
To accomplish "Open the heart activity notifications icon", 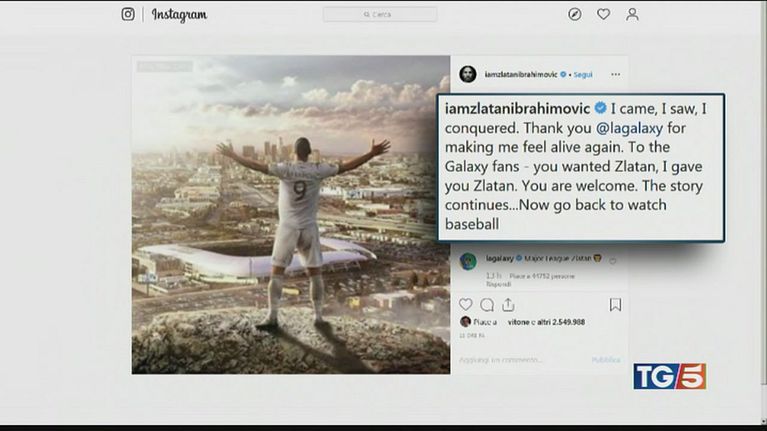I will pos(603,14).
